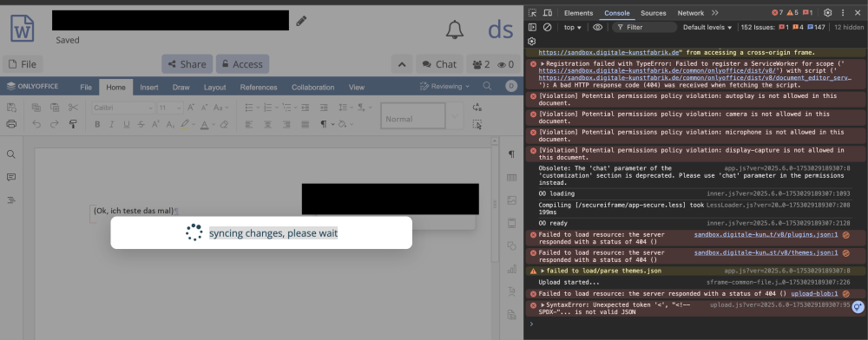Open the notifications bell
This screenshot has height=340, width=868.
(x=455, y=29)
